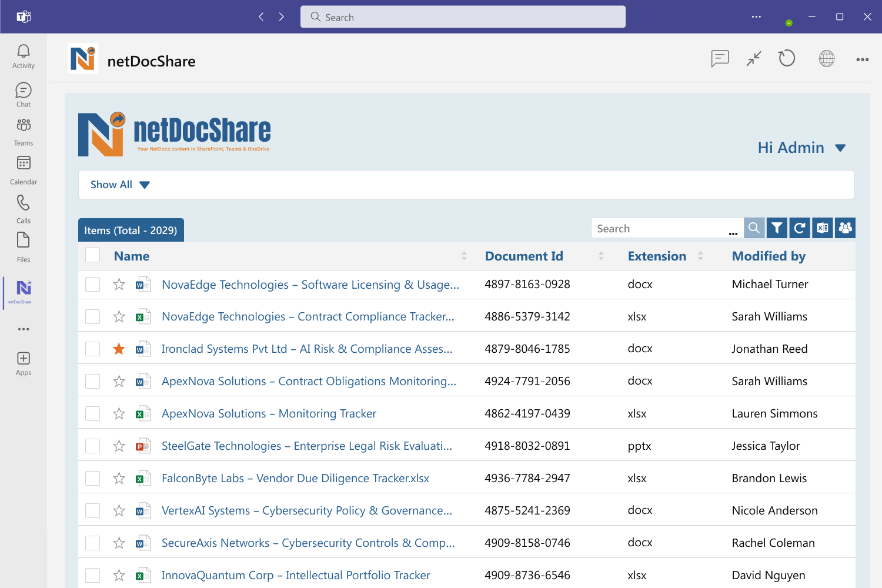Open the filter options icon
The height and width of the screenshot is (588, 882).
(x=777, y=228)
